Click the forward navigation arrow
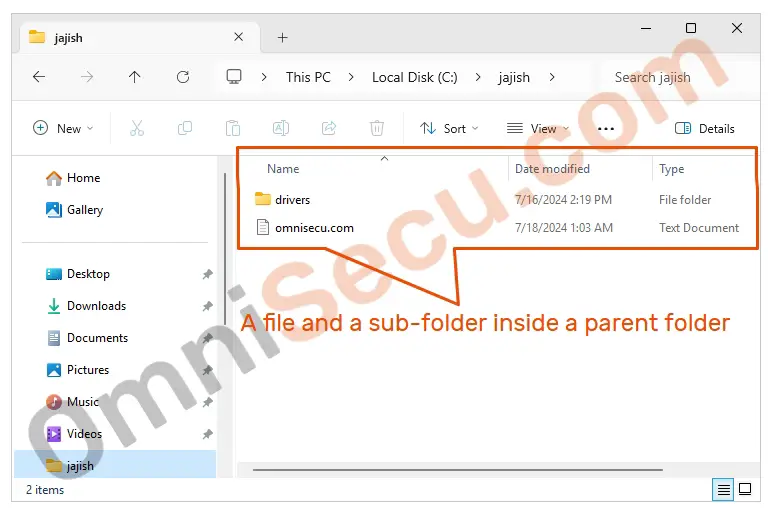 tap(87, 77)
